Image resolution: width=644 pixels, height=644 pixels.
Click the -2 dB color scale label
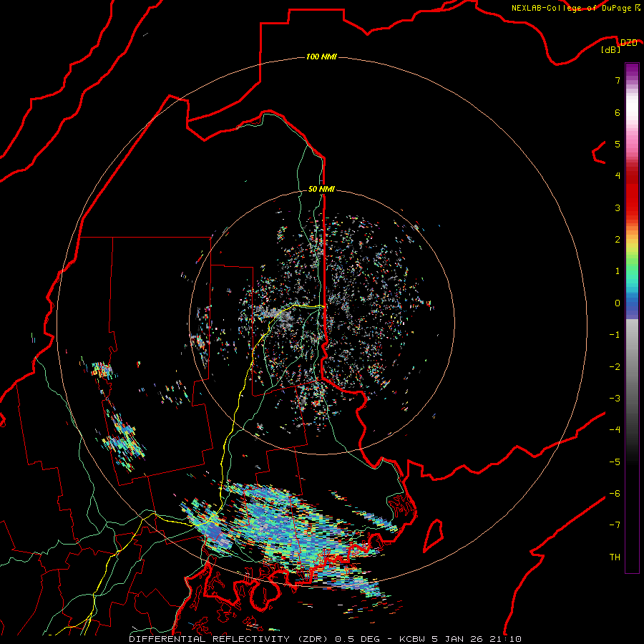(615, 367)
